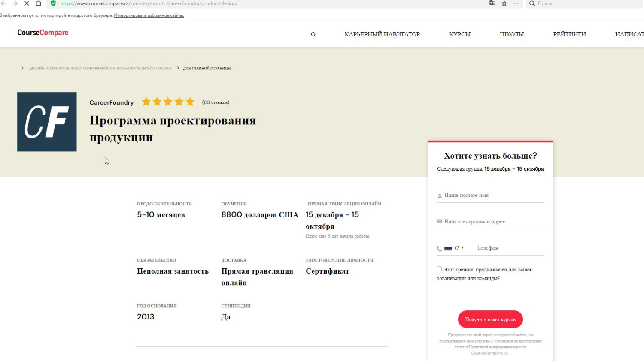Click the Ваше полное имя field
The width and height of the screenshot is (644, 361).
coord(494,195)
